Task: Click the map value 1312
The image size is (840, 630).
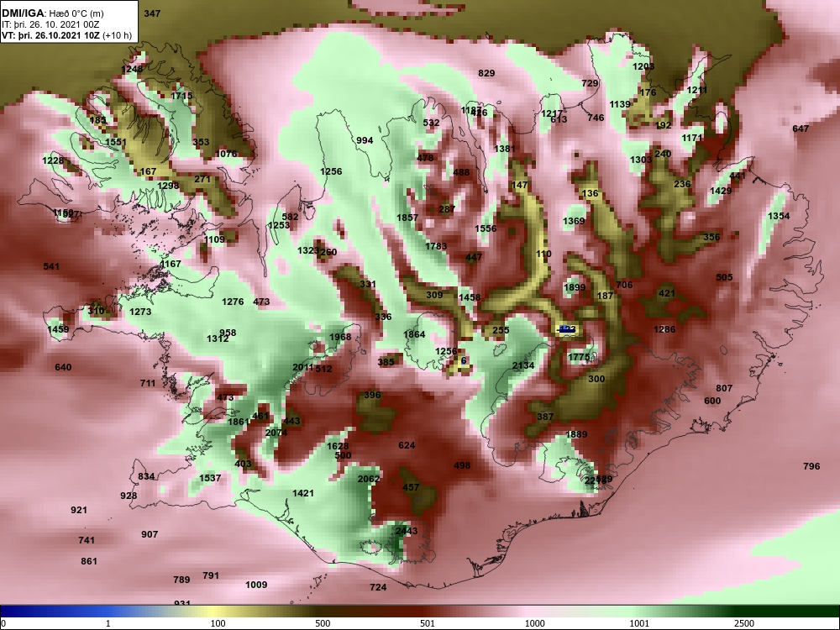Action: pos(218,339)
